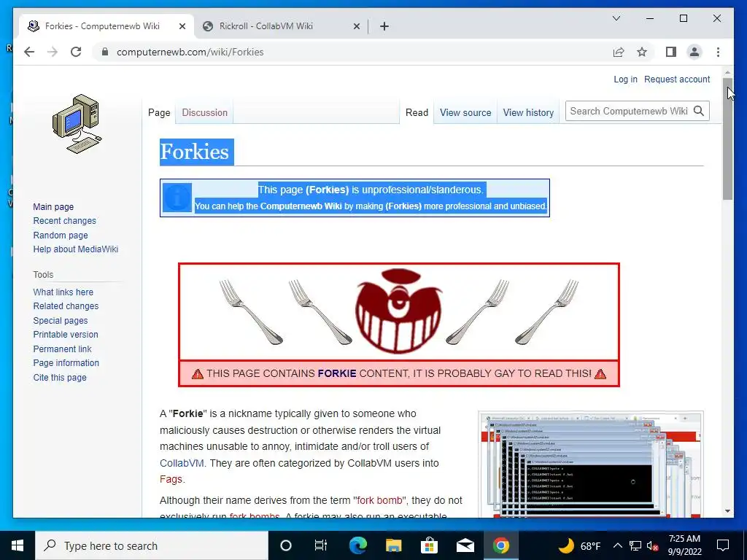Open the tab search chevron in title bar
747x560 pixels.
click(x=616, y=18)
